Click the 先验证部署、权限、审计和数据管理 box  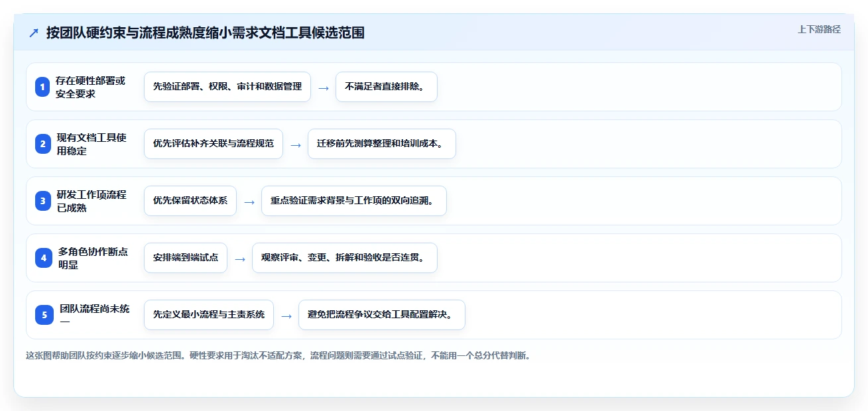[227, 87]
